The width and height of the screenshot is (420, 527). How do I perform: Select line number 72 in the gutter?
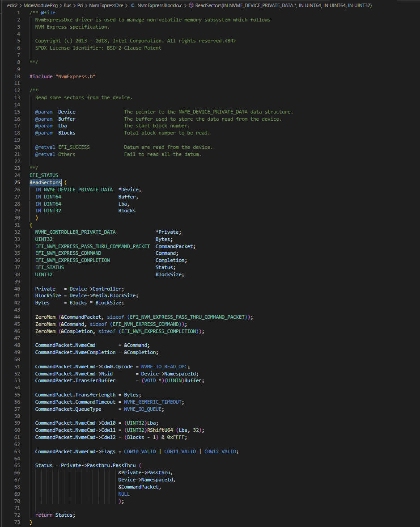17,515
